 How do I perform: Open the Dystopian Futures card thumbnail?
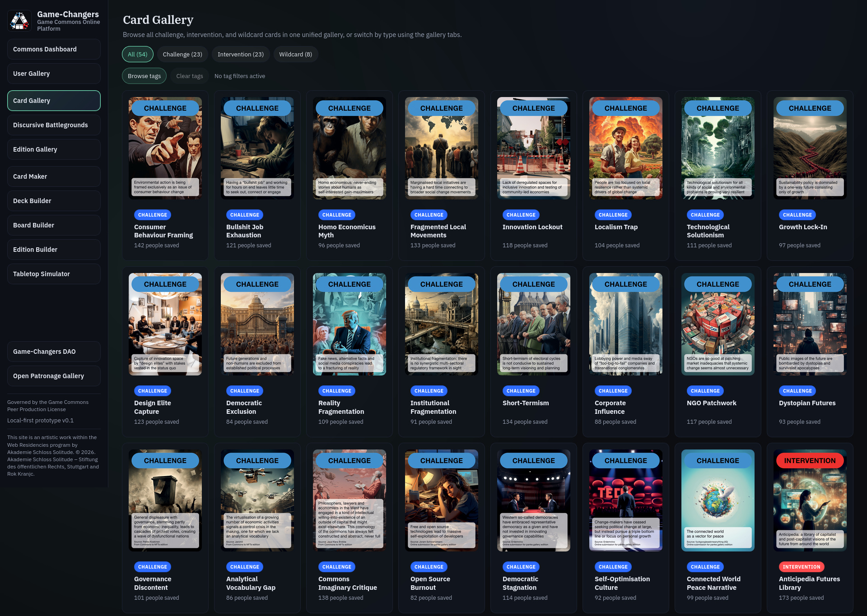(810, 324)
